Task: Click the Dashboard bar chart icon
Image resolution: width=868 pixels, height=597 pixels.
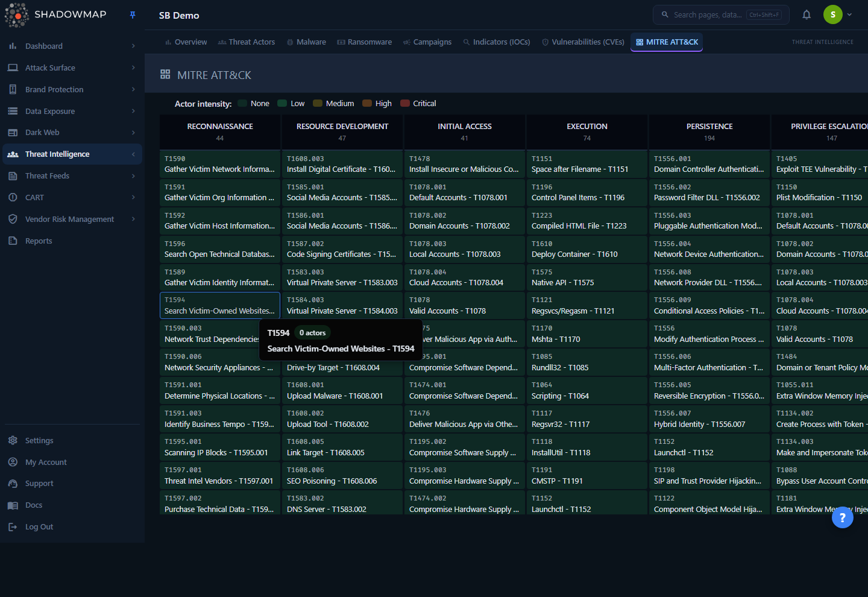Action: [x=13, y=46]
